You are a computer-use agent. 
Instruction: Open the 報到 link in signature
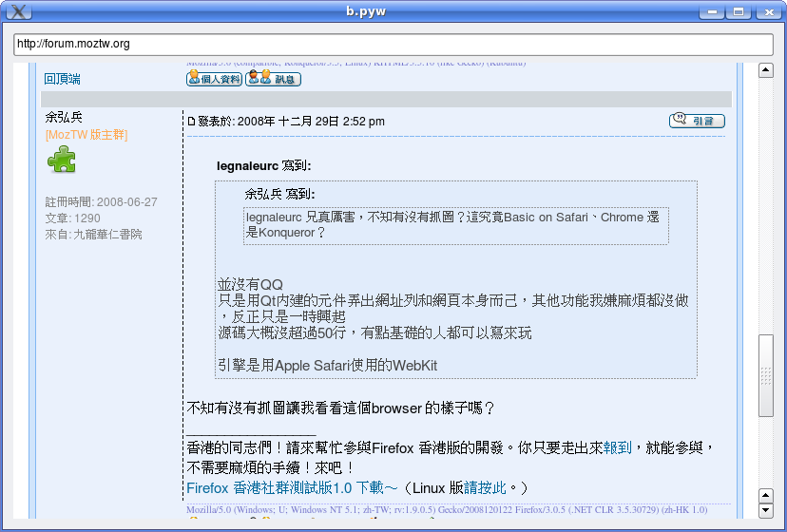[x=617, y=447]
